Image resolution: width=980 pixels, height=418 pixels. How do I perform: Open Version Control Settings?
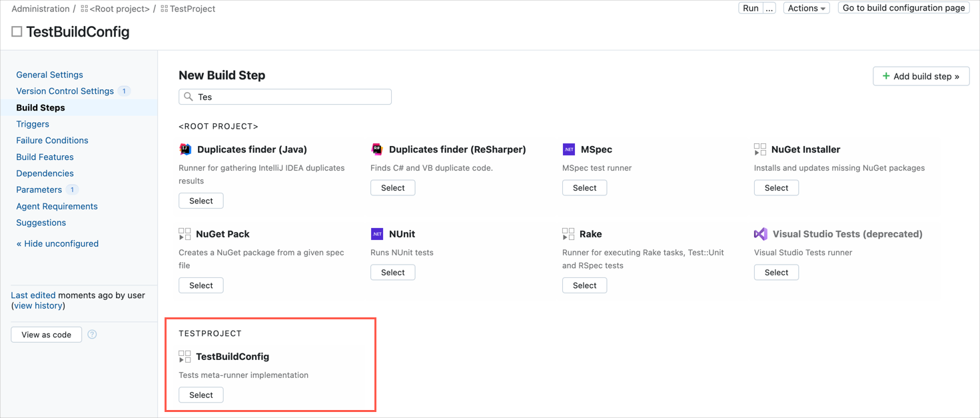point(65,91)
